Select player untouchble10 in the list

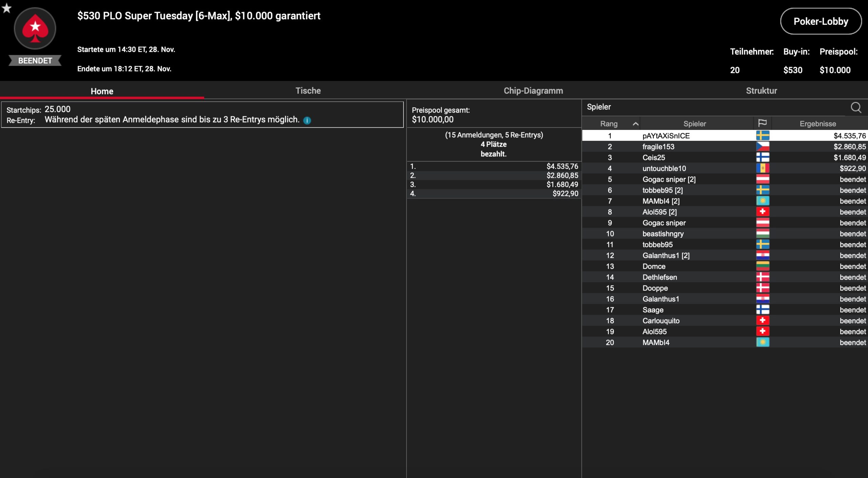(664, 168)
